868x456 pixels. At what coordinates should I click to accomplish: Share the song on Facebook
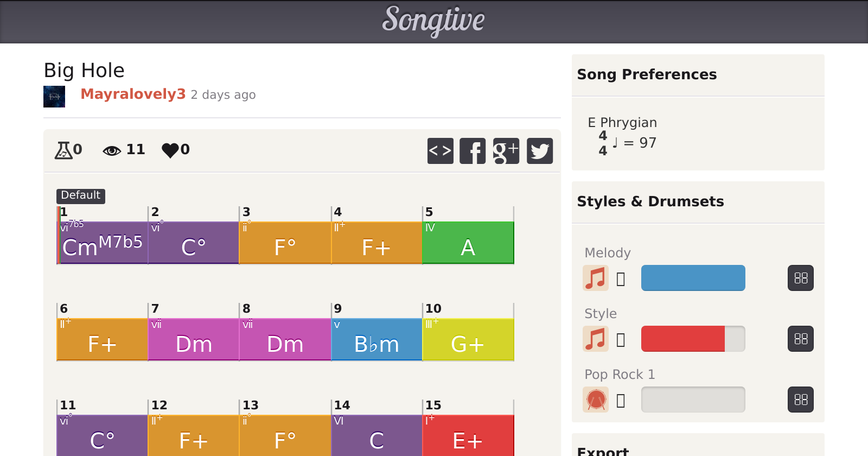pyautogui.click(x=473, y=151)
